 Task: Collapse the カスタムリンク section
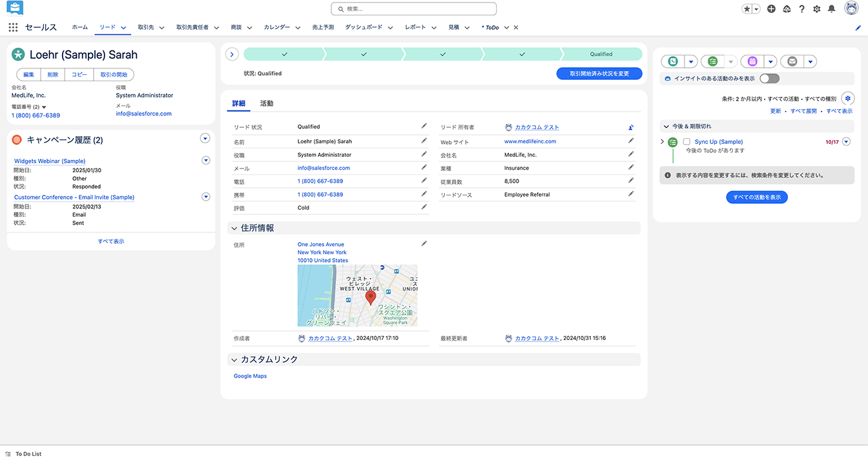pos(234,359)
